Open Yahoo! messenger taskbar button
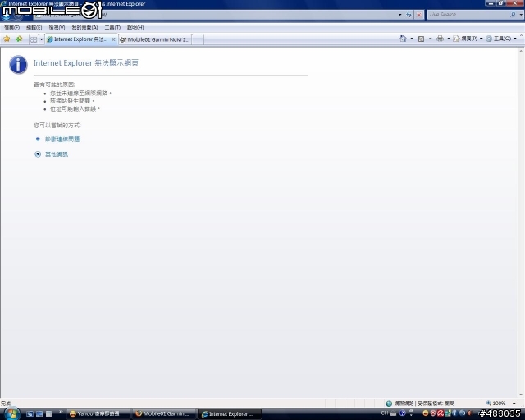Viewport: 525px width, 420px height. point(98,414)
